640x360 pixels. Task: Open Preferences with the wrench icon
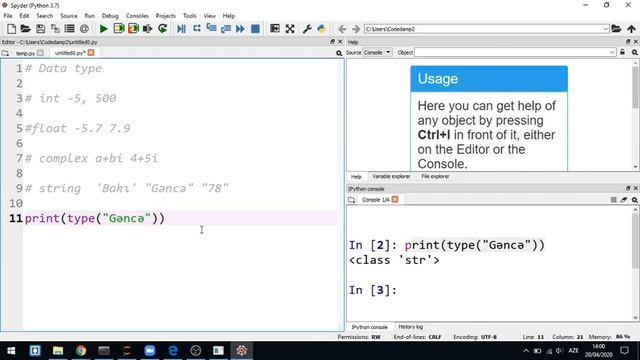pyautogui.click(x=307, y=29)
